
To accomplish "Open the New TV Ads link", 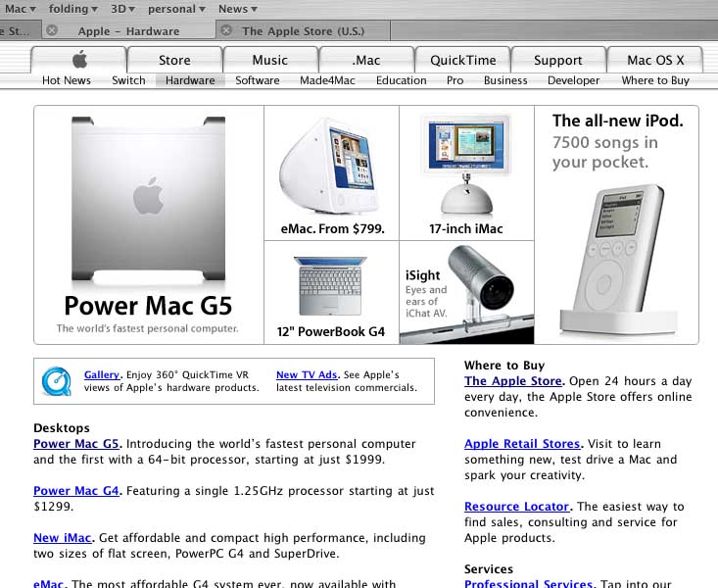I will click(x=307, y=375).
